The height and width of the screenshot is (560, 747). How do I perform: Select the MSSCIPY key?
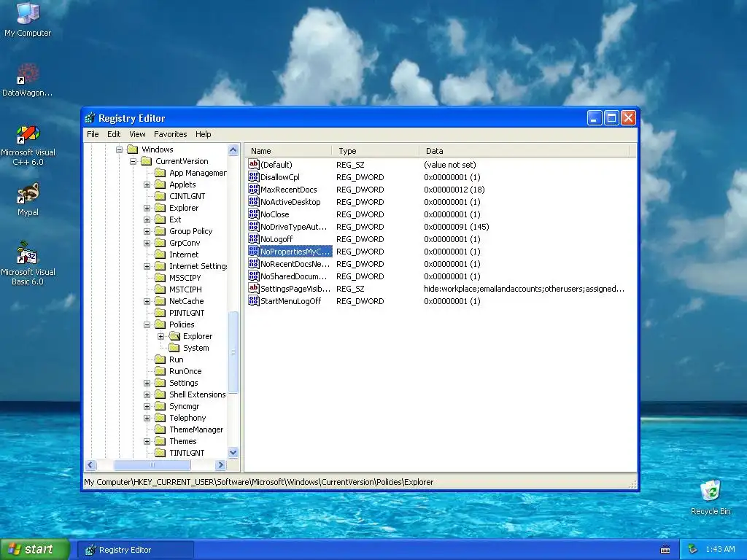coord(185,278)
